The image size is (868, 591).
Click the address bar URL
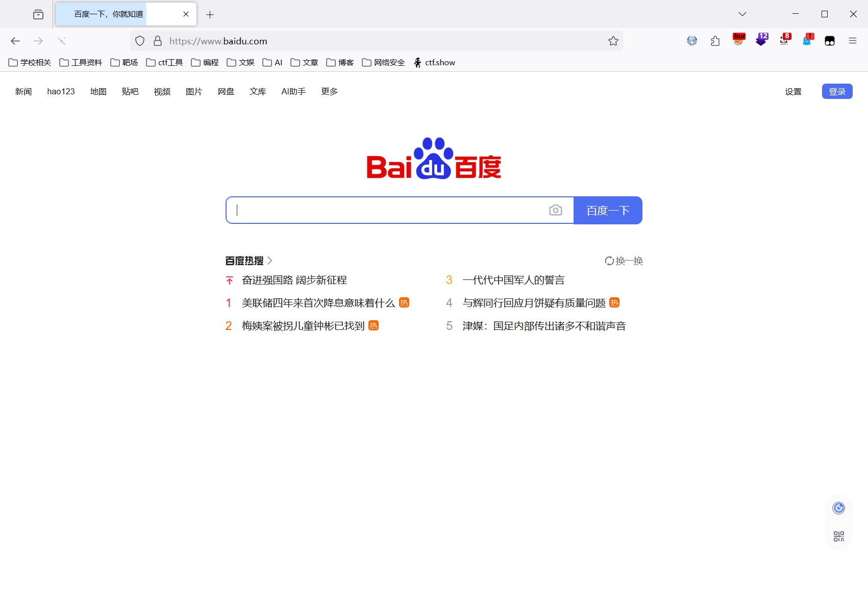218,41
